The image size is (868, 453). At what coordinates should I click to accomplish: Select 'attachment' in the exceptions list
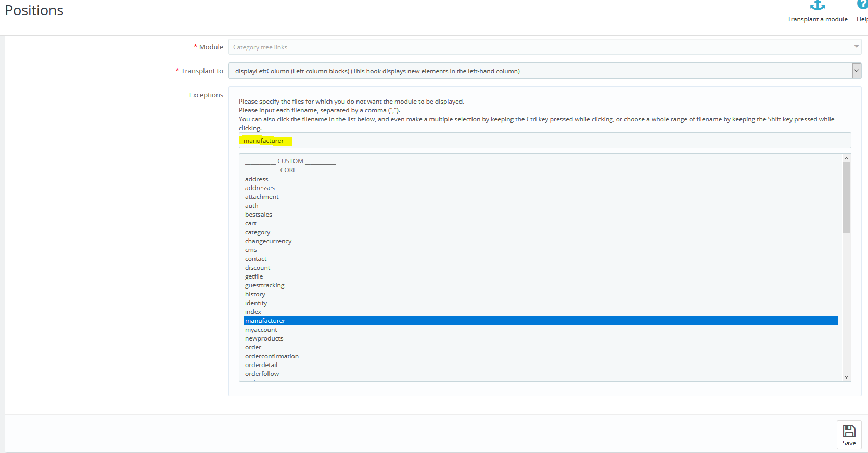coord(541,197)
